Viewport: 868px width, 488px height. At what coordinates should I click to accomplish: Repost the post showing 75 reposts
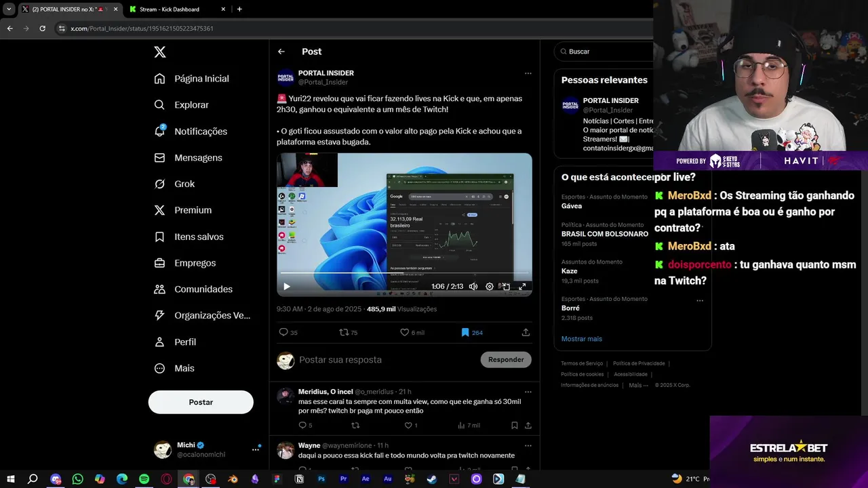point(349,332)
